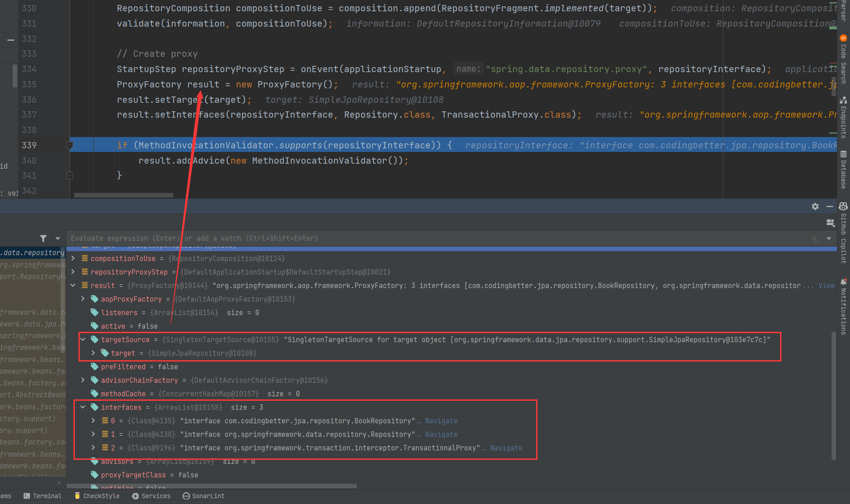
Task: Click the methodCache field tag icon
Action: (94, 394)
